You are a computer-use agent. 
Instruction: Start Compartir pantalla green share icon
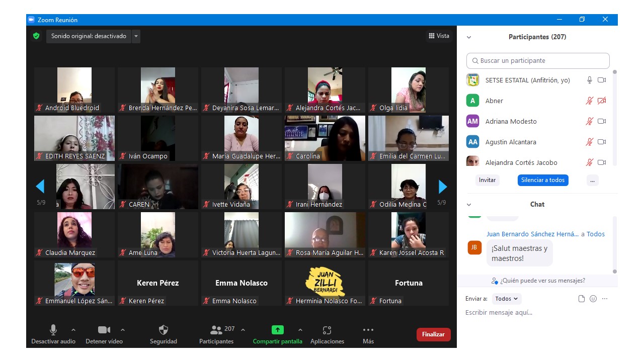coord(278,330)
